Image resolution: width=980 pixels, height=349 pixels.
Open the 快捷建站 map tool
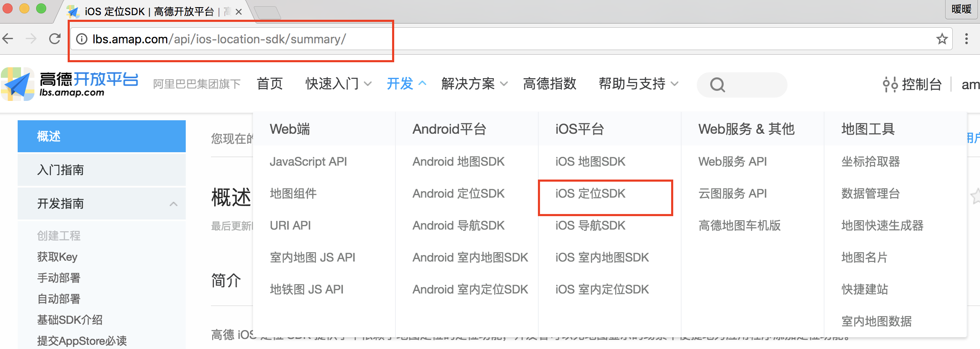[865, 289]
